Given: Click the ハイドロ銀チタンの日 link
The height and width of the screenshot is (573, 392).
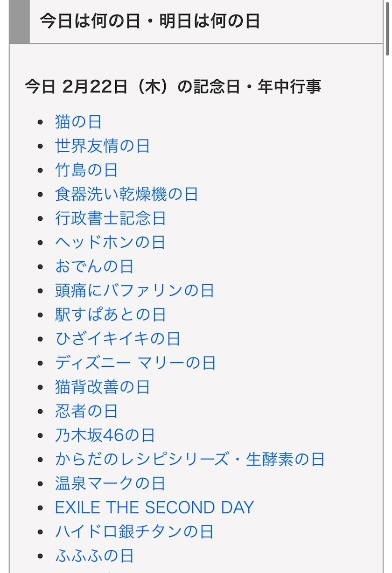Looking at the screenshot, I should (x=134, y=532).
